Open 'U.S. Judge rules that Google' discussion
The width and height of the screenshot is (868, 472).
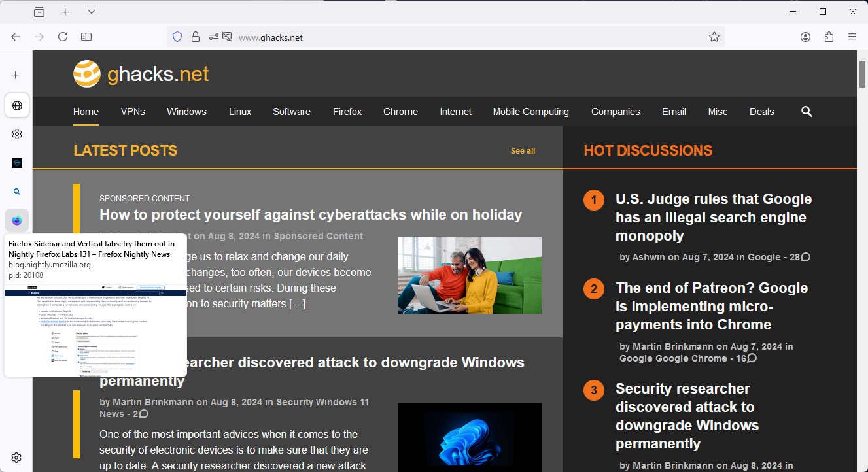coord(714,218)
